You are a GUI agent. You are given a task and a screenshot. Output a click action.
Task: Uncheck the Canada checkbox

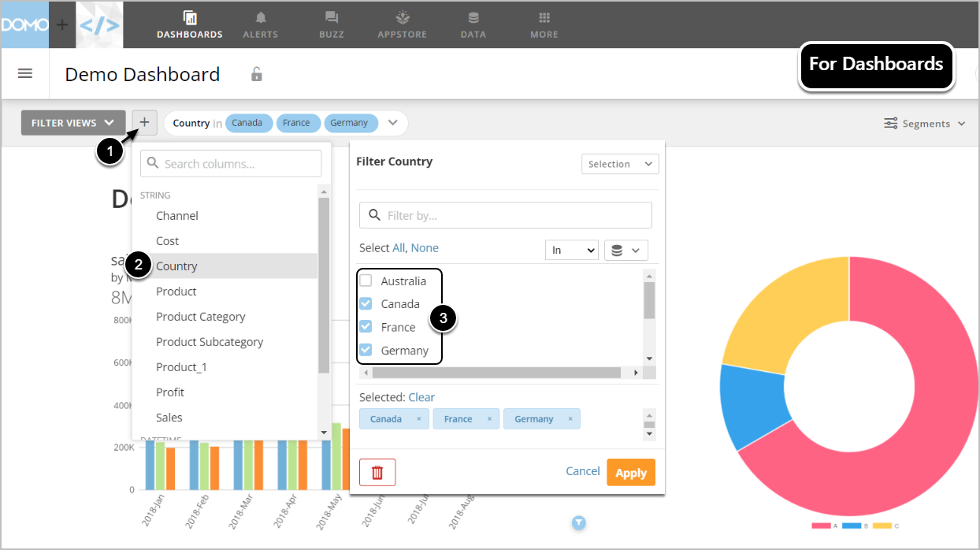[x=366, y=303]
